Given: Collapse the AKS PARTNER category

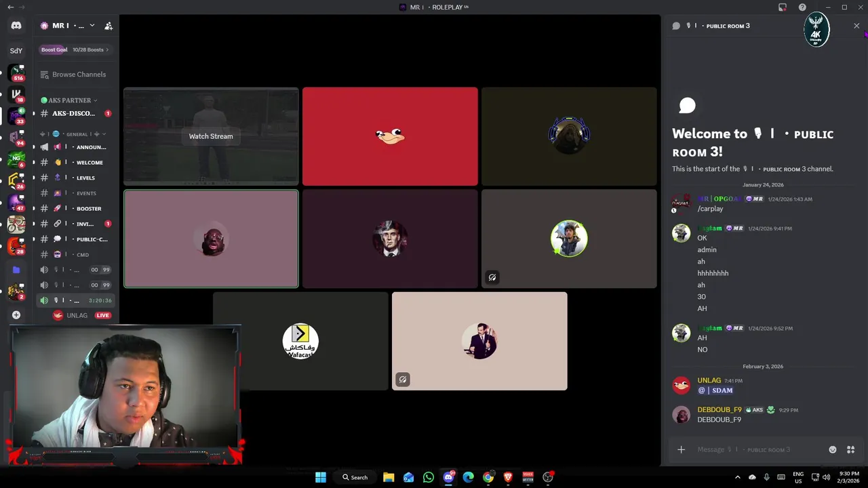Looking at the screenshot, I should [69, 100].
